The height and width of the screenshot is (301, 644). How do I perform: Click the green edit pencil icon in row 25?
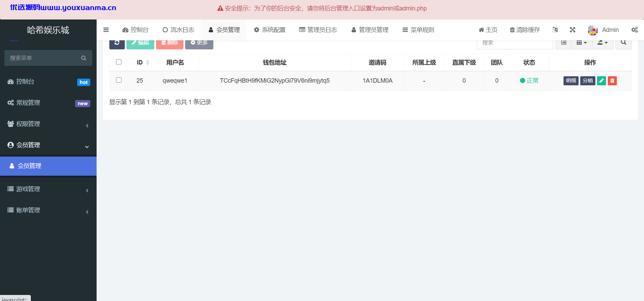(601, 81)
